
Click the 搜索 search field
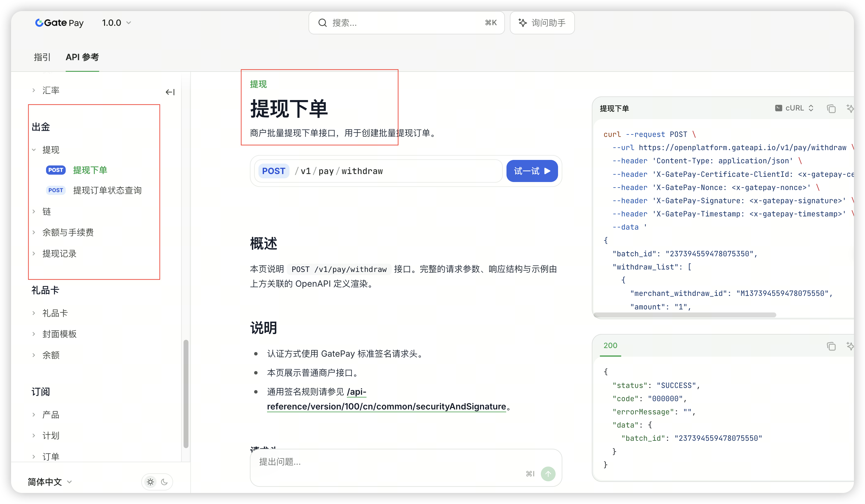(406, 23)
